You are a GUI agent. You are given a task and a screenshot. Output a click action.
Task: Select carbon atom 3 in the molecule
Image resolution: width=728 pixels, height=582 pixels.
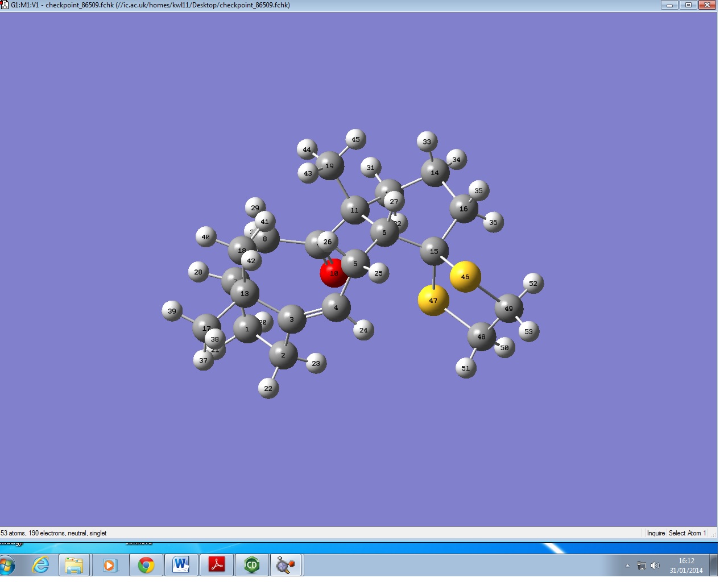click(292, 319)
